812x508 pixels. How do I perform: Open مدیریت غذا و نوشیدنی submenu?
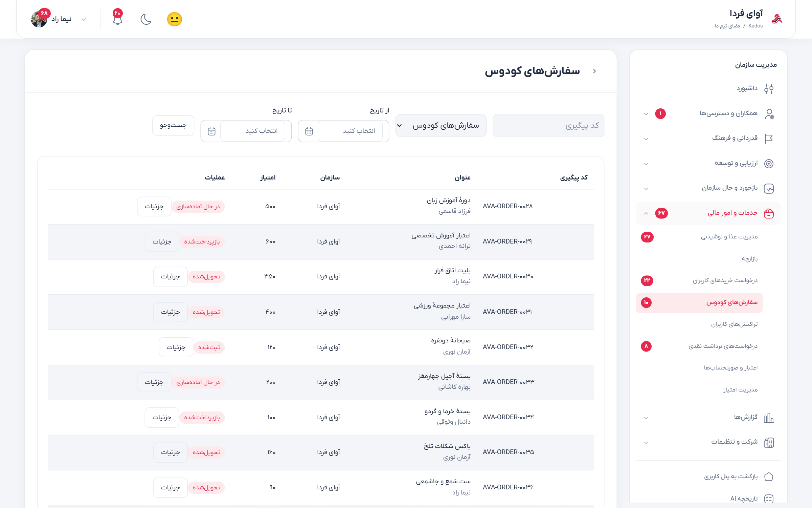[699, 237]
